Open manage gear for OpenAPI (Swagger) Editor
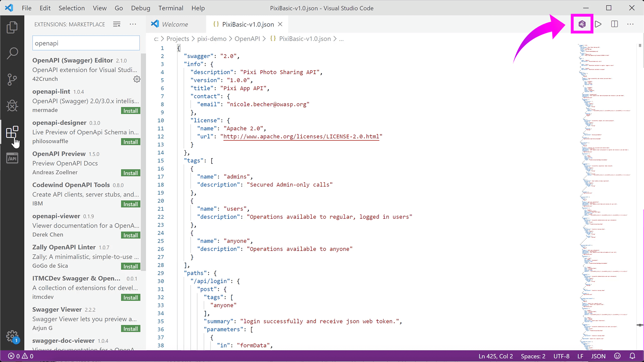The image size is (644, 362). 137,79
